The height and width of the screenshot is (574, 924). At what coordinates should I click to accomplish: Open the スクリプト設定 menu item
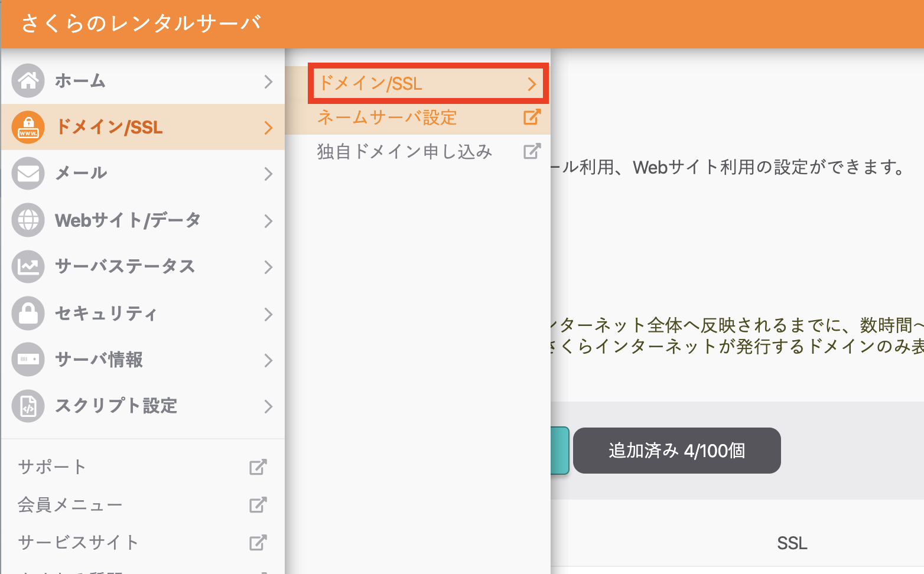coord(143,406)
